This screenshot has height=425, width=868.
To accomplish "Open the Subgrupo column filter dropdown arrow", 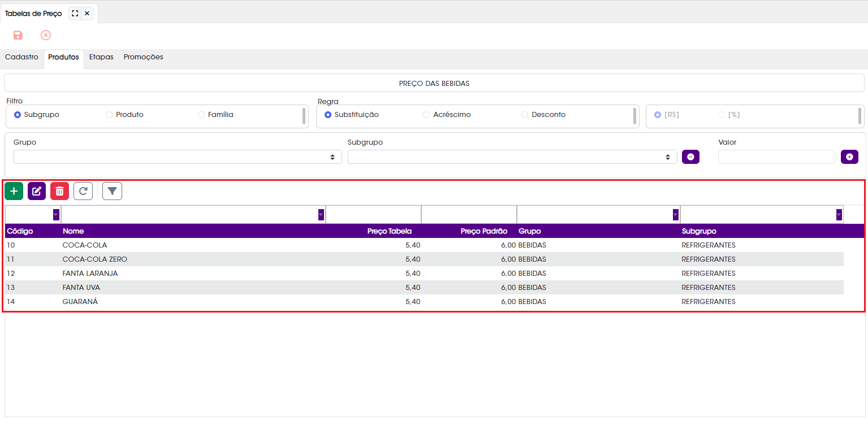I will tap(839, 215).
